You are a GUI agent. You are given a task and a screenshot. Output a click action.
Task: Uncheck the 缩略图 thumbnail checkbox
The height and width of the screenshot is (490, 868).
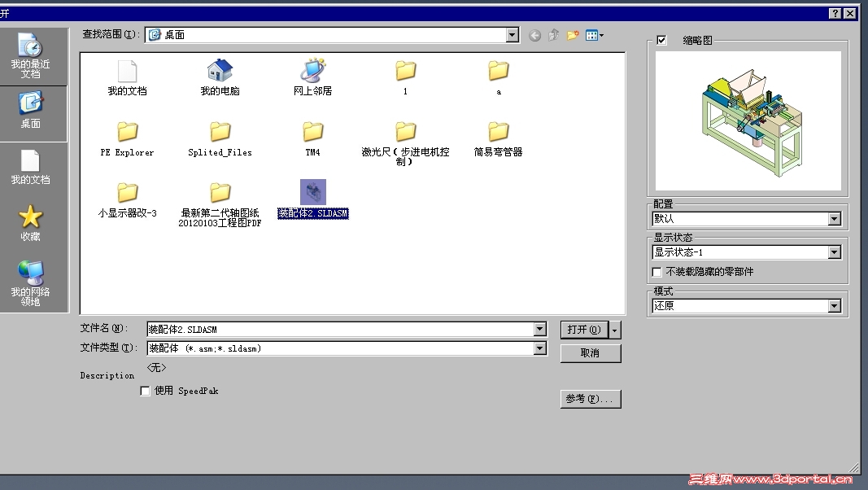661,40
